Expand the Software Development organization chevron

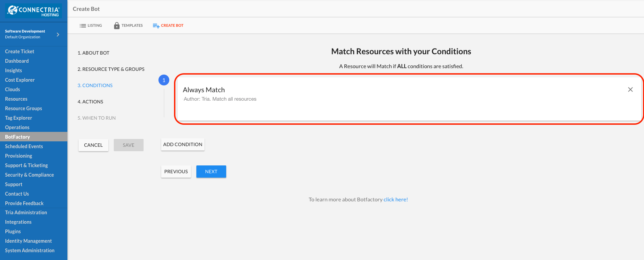58,35
